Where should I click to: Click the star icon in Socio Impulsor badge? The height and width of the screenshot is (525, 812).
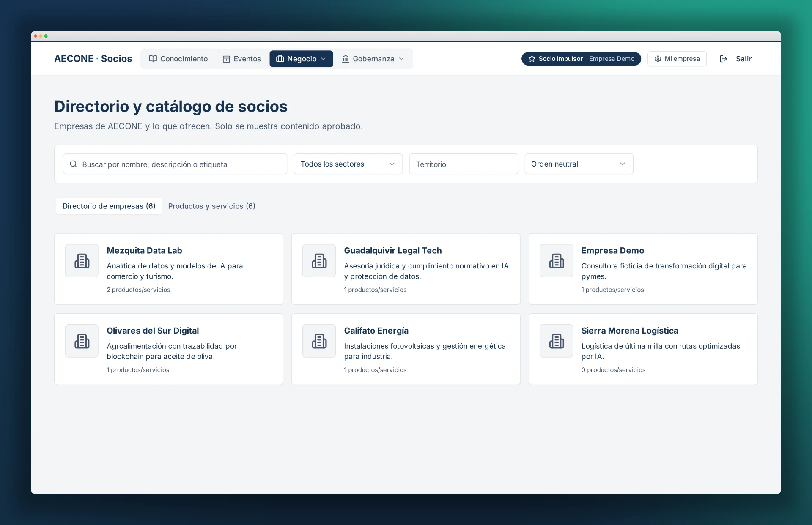point(532,59)
